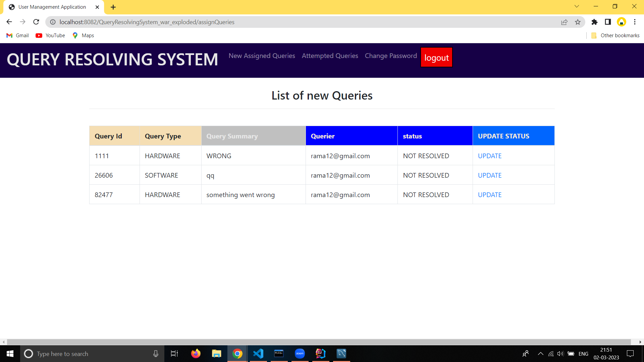
Task: Click the share page icon
Action: (564, 22)
